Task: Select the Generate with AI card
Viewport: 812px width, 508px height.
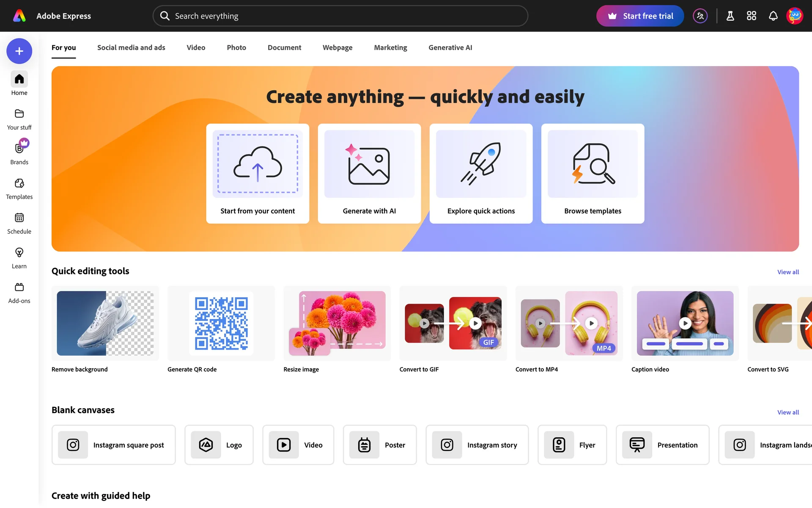Action: click(x=369, y=174)
